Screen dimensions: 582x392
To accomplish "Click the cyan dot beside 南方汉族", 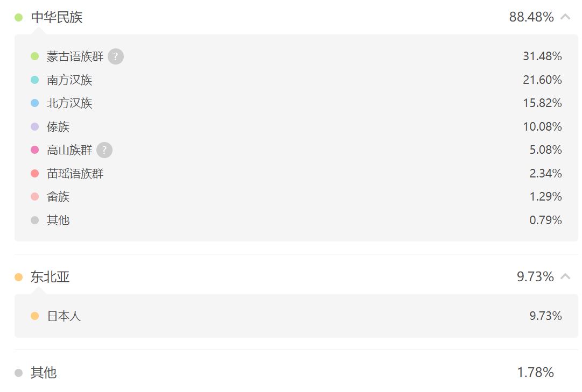I will pos(34,80).
